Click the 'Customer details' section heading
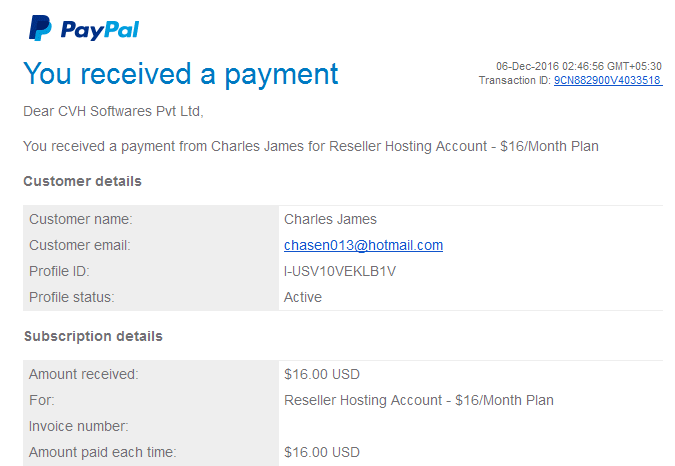Viewport: 675px width, 466px height. [82, 181]
